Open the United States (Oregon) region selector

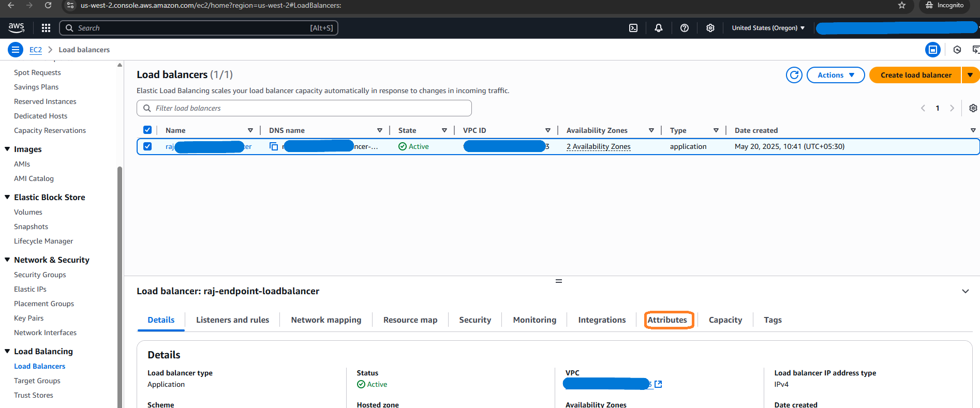pyautogui.click(x=768, y=28)
